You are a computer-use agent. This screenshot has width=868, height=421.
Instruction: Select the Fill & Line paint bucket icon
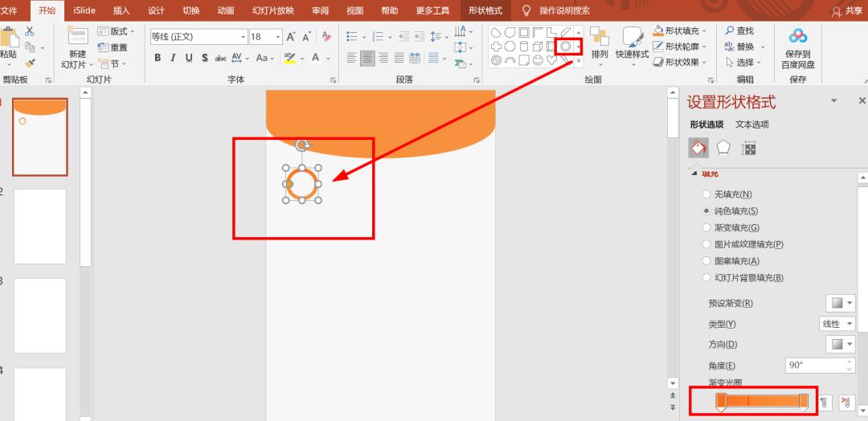point(698,148)
